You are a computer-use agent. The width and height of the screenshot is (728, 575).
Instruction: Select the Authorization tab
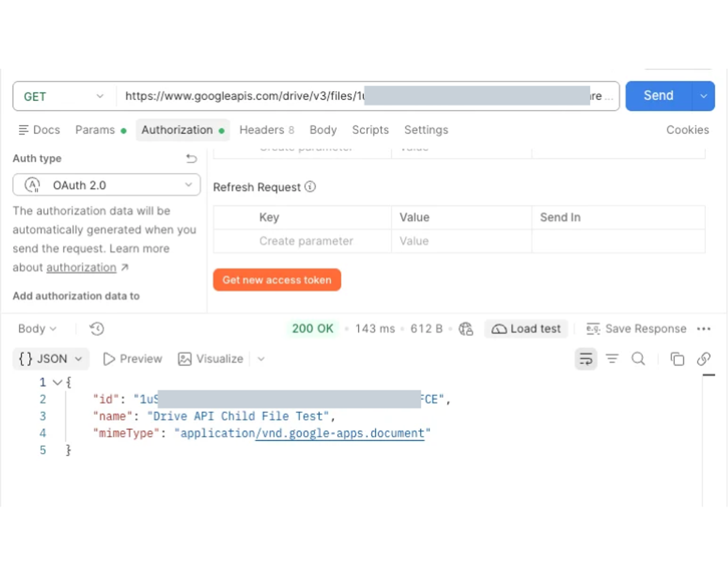183,130
